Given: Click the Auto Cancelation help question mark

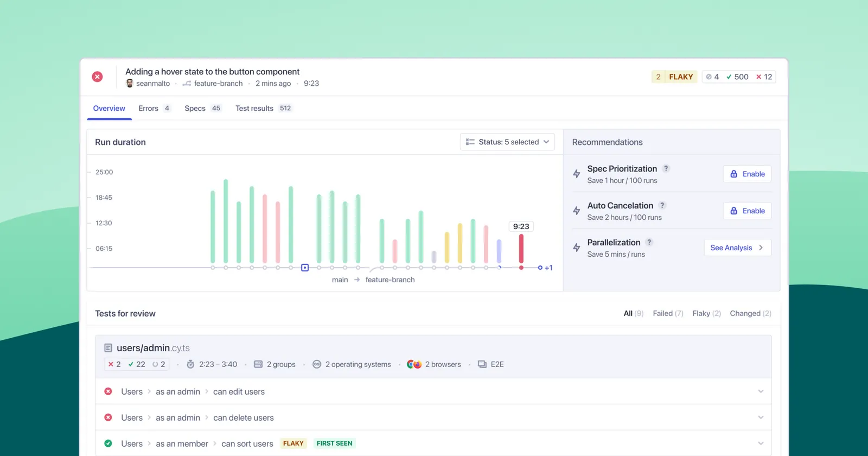Looking at the screenshot, I should pyautogui.click(x=662, y=205).
